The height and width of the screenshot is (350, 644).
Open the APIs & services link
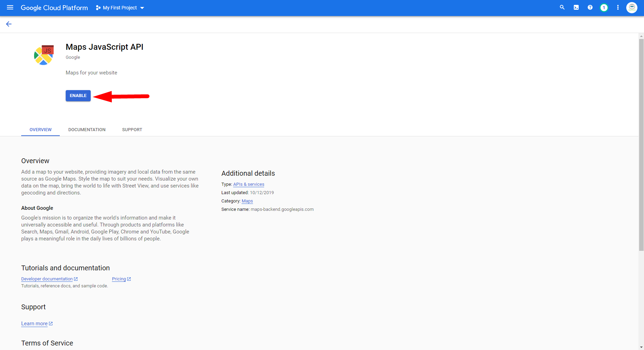(x=249, y=184)
